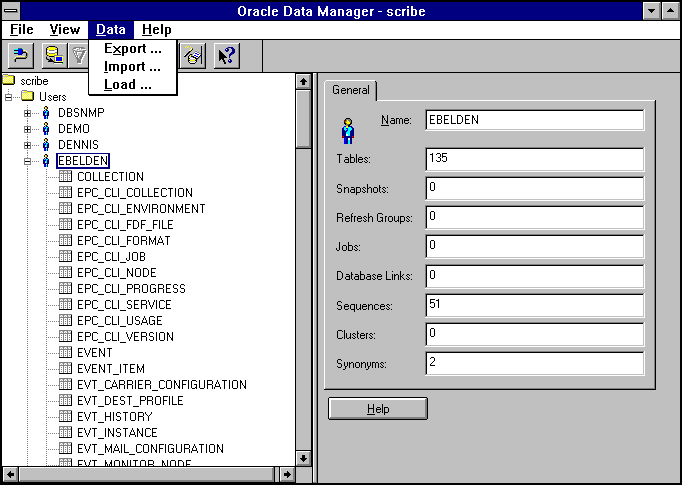
Task: Click the scribe folder icon in tree
Action: coord(10,81)
